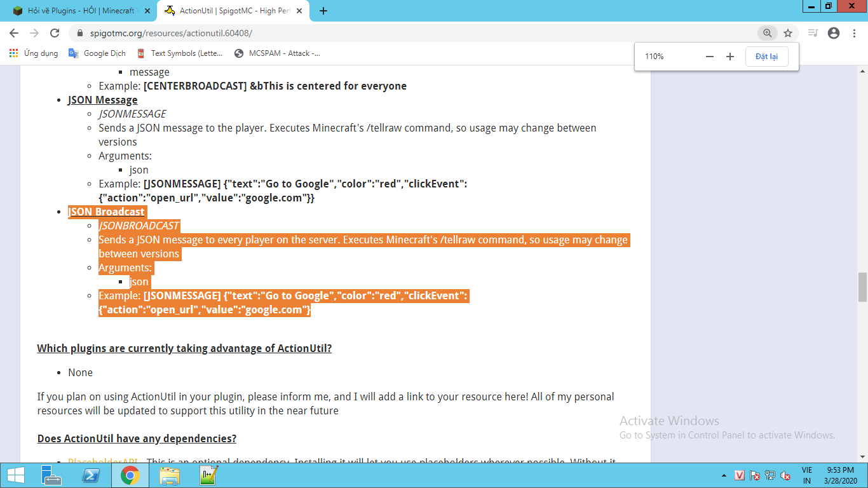The image size is (868, 488).
Task: Launch Windows PowerShell from the taskbar
Action: [90, 475]
